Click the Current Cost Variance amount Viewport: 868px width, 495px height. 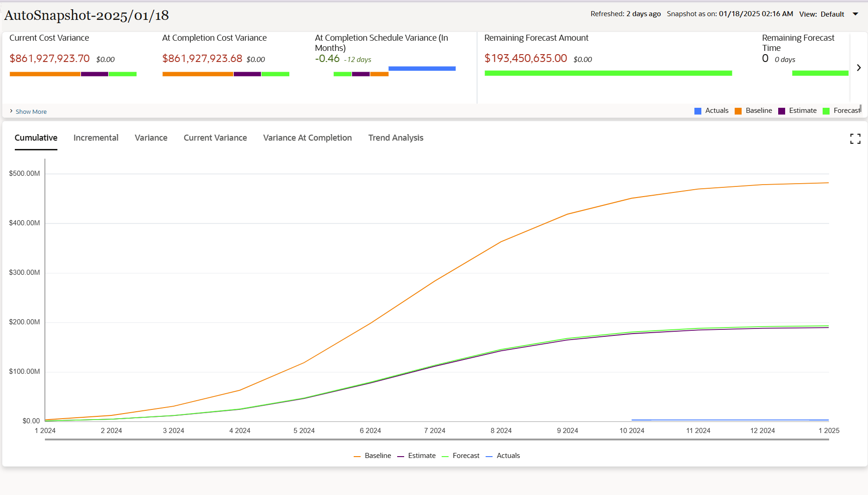(x=50, y=59)
